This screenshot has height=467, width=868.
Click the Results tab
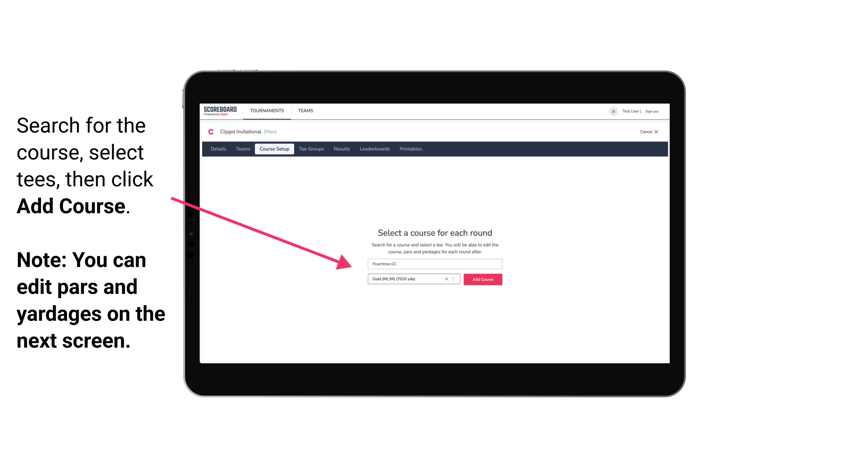click(x=341, y=149)
